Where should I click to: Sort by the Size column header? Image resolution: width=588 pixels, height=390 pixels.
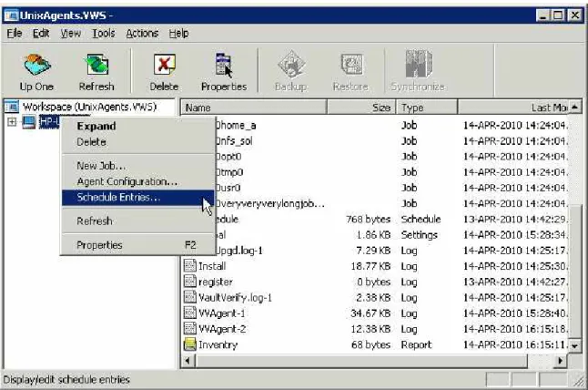(361, 108)
